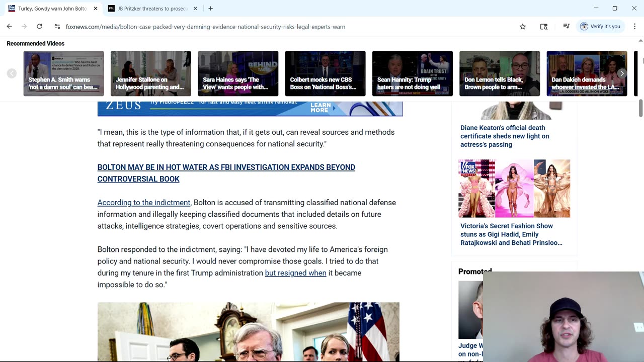Bookmark this page with the star icon
This screenshot has width=644, height=362.
[523, 27]
